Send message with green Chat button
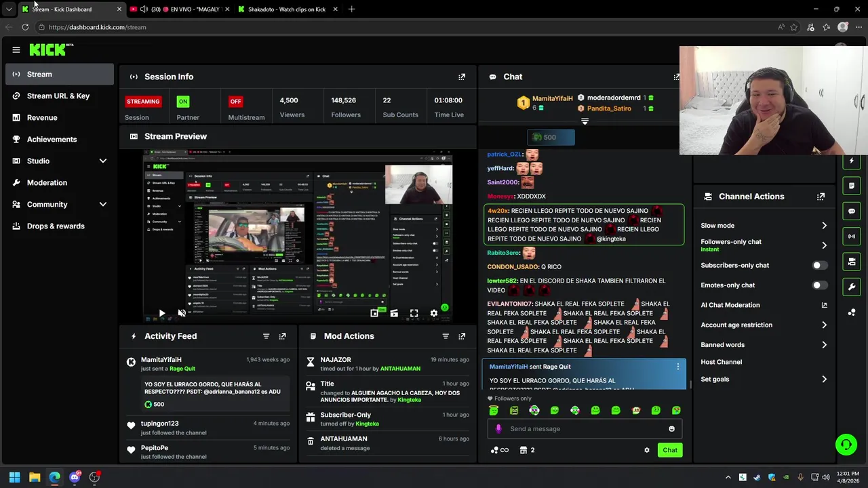 coord(670,450)
